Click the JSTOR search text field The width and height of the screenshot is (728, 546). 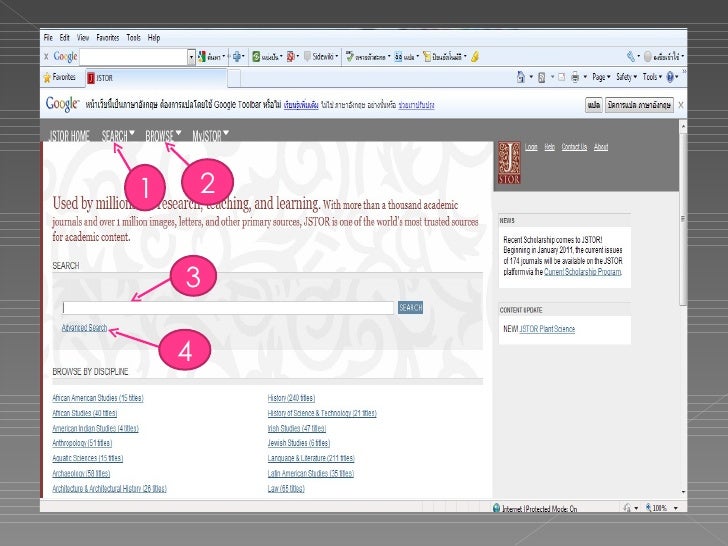coord(228,308)
